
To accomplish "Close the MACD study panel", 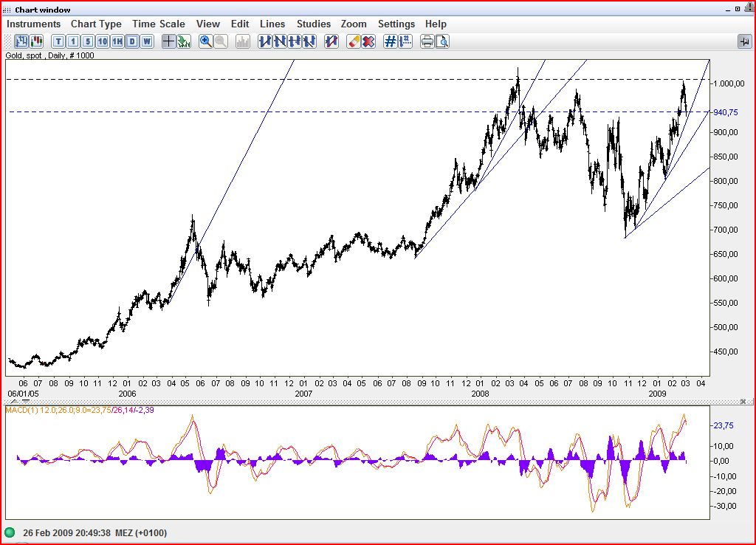I will tap(743, 401).
